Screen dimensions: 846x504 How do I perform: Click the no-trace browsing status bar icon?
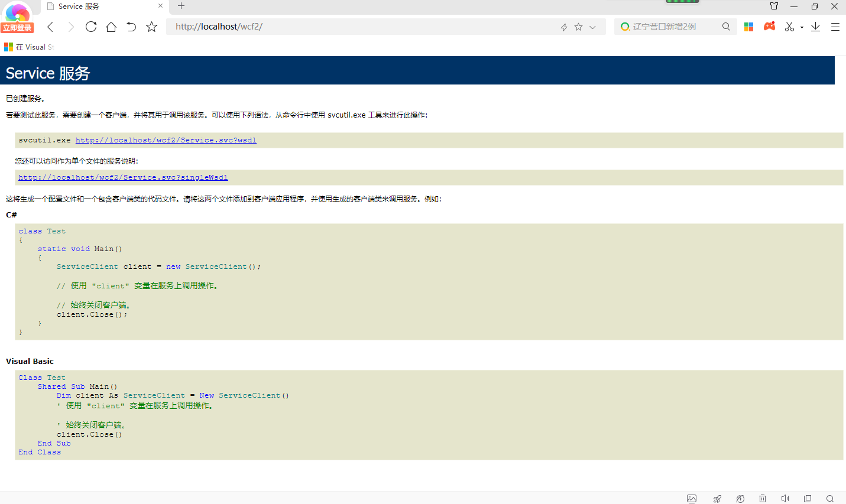[x=740, y=498]
